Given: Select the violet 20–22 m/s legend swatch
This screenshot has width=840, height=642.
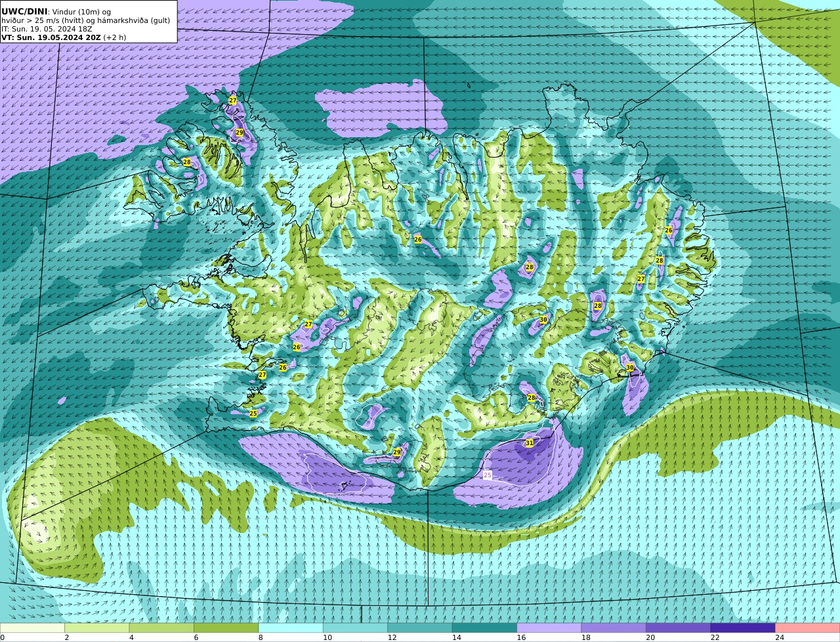Looking at the screenshot, I should tap(678, 628).
